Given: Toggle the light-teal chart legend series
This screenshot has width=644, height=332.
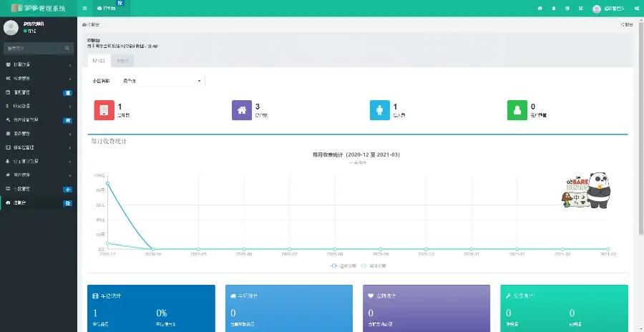Looking at the screenshot, I should coord(374,266).
